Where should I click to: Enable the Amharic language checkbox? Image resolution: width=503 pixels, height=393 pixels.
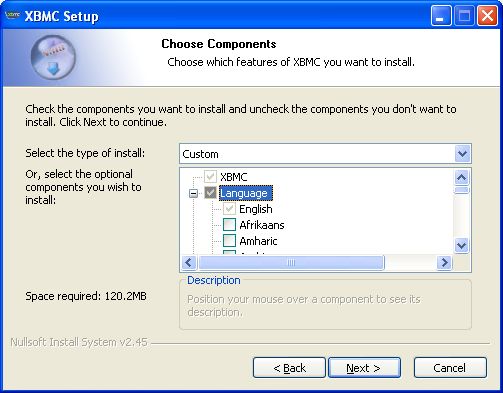(x=229, y=241)
